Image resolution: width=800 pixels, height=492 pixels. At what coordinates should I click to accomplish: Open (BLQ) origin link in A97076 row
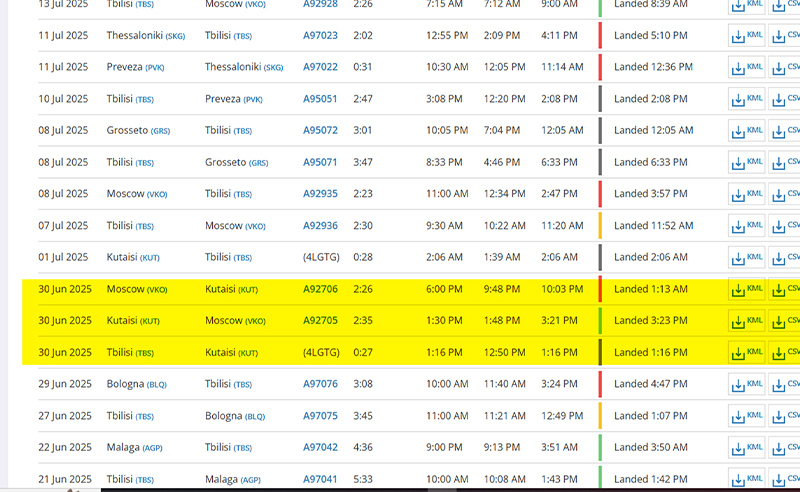(157, 385)
